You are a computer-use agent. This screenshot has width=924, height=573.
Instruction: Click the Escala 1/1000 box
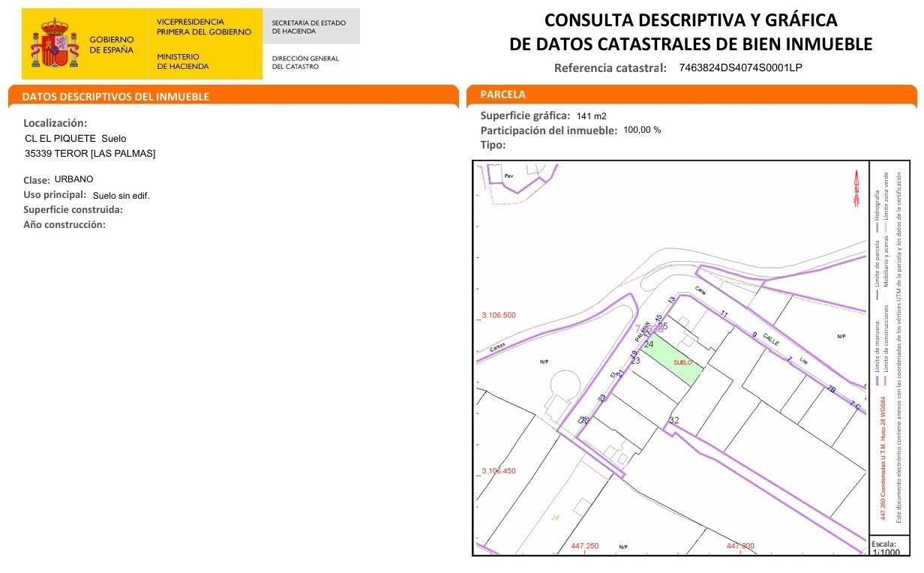tap(889, 548)
